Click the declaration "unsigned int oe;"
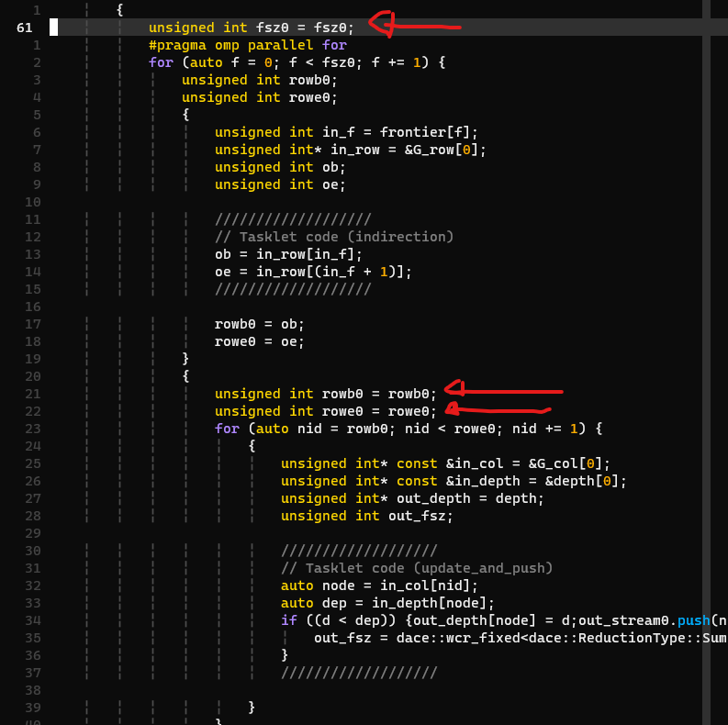Viewport: 728px width, 725px height. click(280, 184)
